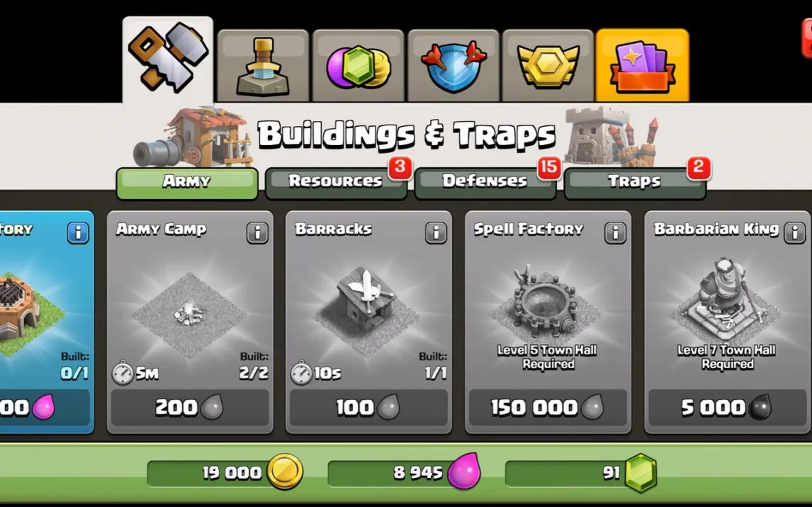Image resolution: width=812 pixels, height=507 pixels.
Task: Tap the gold coin counter showing 19 000
Action: coord(225,472)
